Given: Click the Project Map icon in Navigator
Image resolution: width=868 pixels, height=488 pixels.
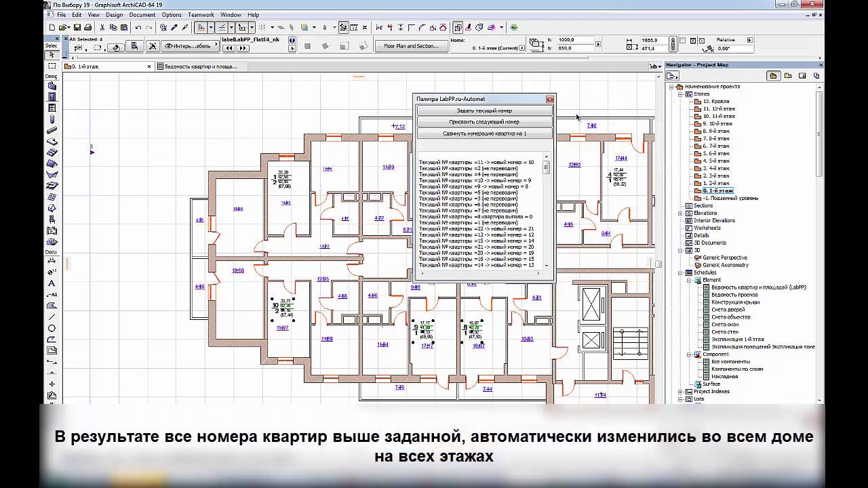Looking at the screenshot, I should 773,76.
